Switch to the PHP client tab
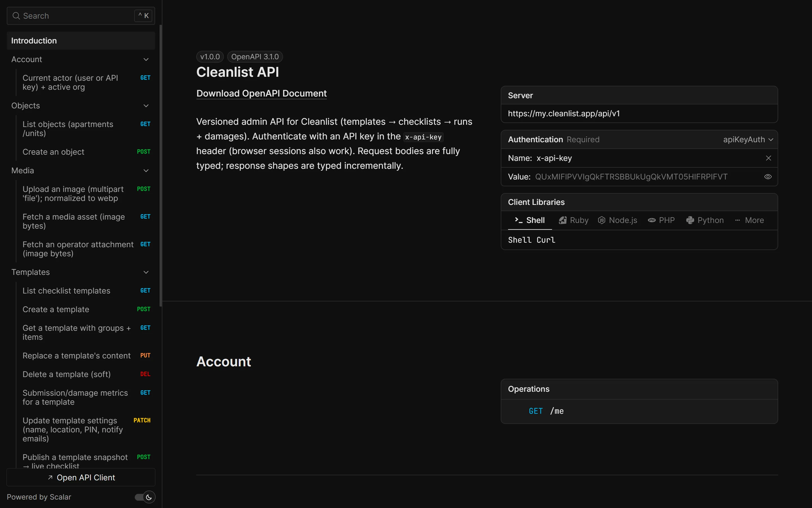This screenshot has height=508, width=812. tap(661, 220)
